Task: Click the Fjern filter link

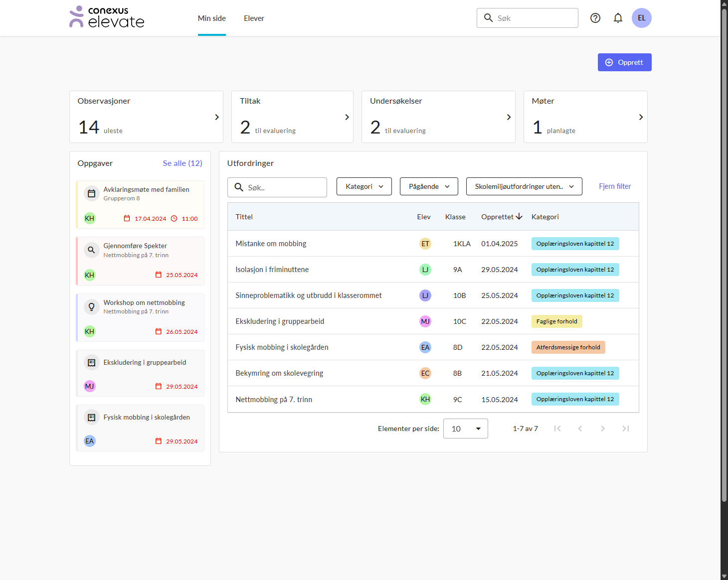Action: click(615, 186)
